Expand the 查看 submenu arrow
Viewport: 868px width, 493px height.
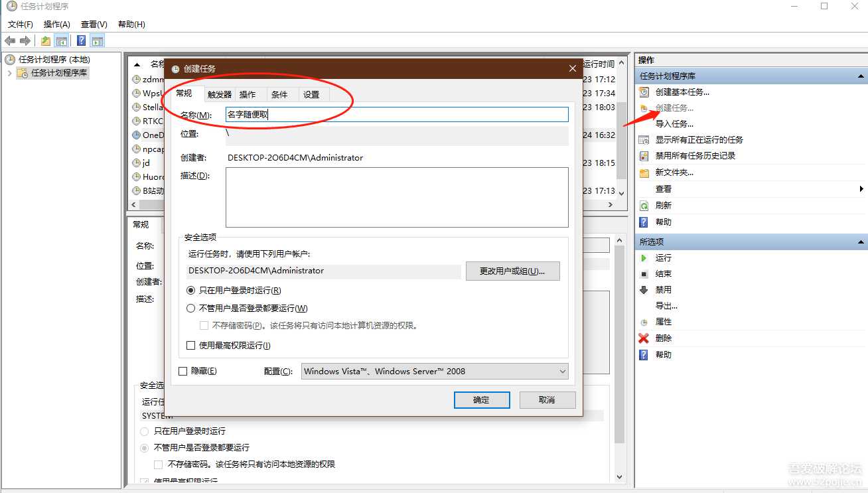861,189
